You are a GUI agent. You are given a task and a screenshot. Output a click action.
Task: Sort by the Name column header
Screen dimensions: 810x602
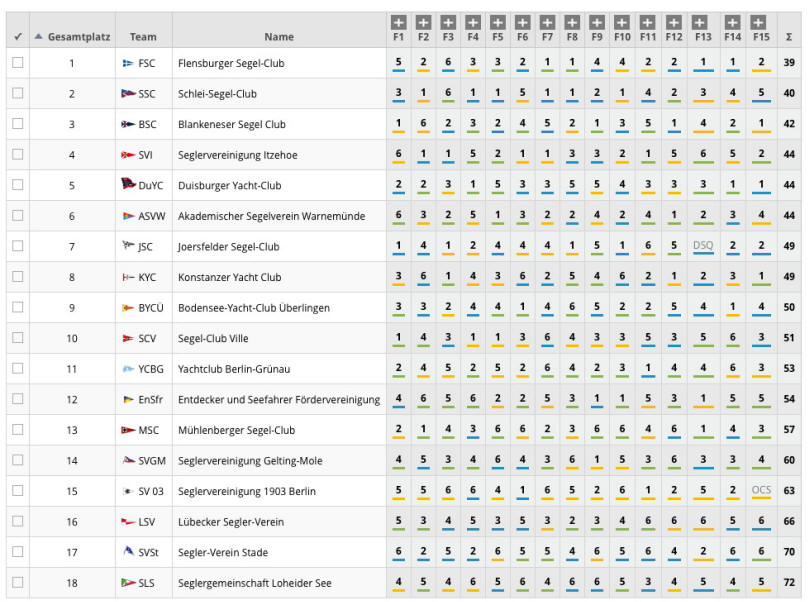279,37
